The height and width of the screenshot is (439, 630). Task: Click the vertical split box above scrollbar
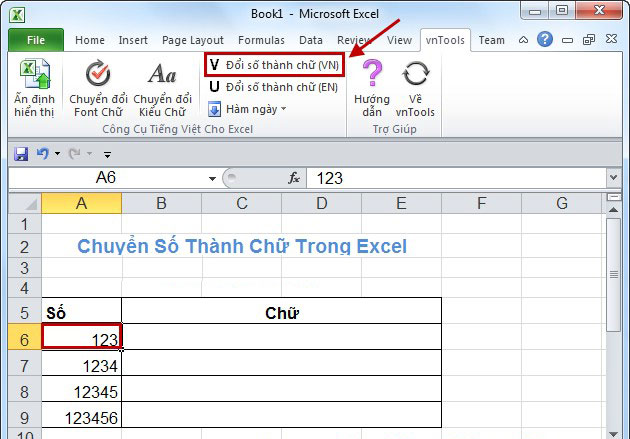[614, 197]
